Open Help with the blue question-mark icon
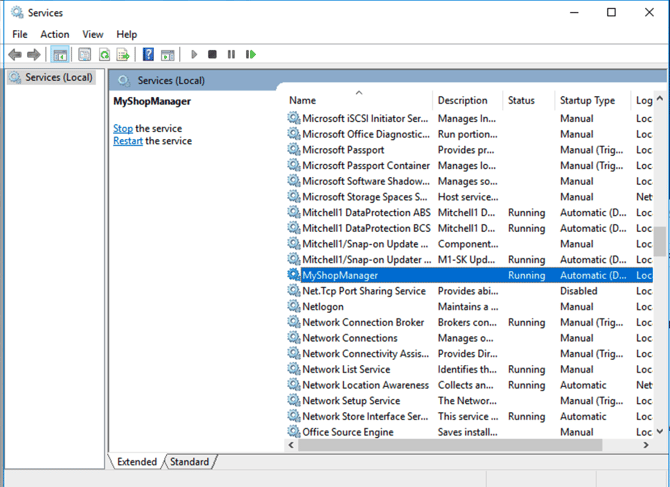This screenshot has width=670, height=487. coord(148,54)
